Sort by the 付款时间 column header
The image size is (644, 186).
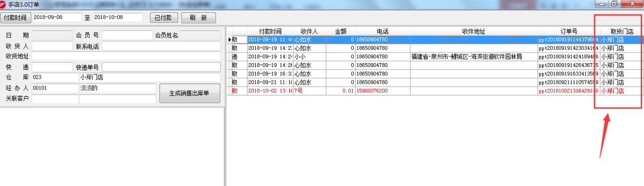pyautogui.click(x=270, y=31)
